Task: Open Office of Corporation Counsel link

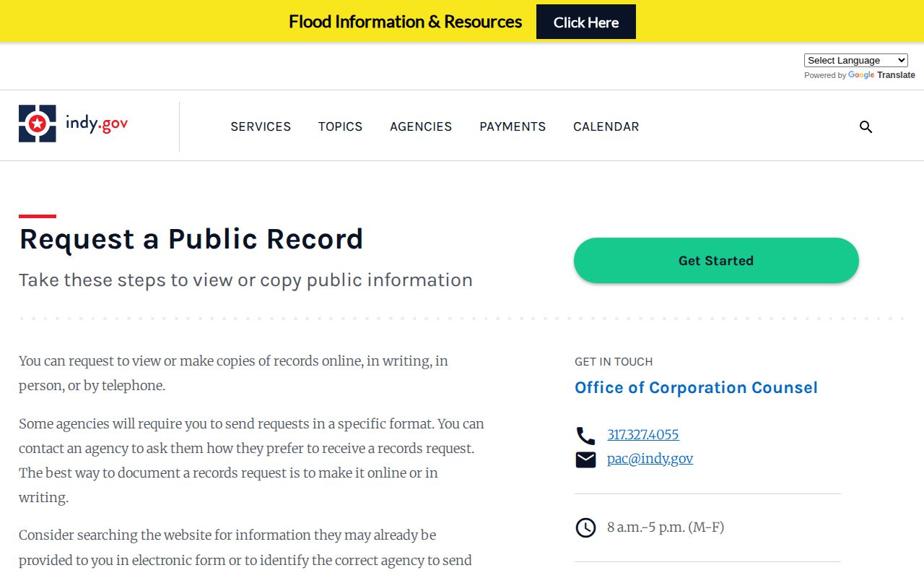Action: click(x=696, y=388)
